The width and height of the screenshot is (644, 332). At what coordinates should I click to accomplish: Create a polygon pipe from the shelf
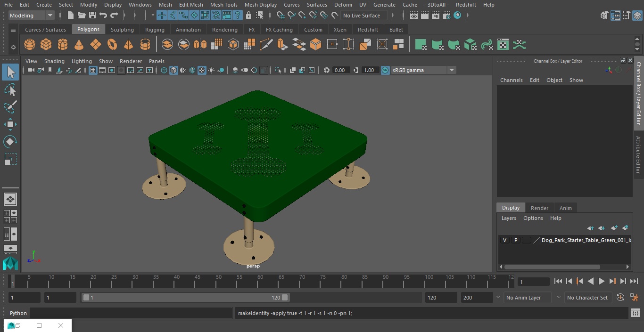[145, 45]
